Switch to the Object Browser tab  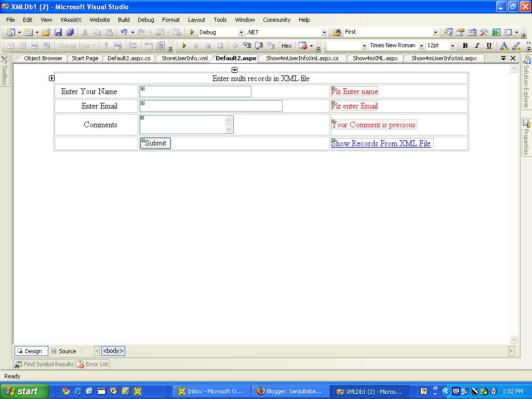click(x=43, y=58)
